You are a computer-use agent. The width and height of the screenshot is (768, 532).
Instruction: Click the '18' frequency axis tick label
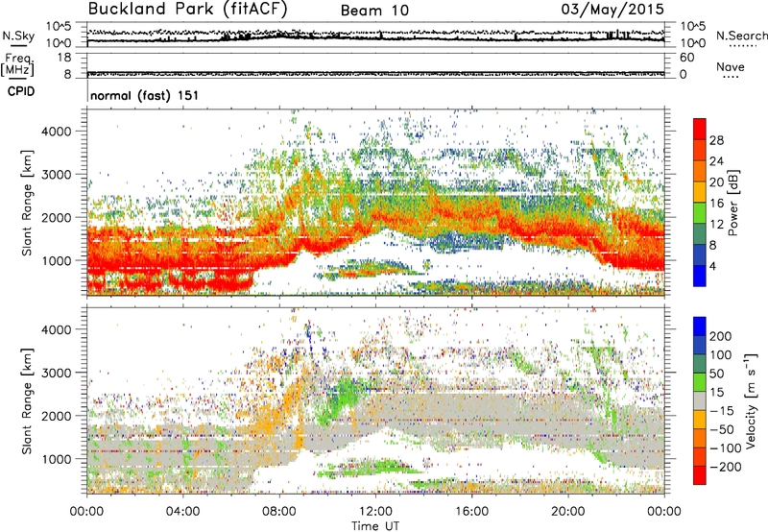pyautogui.click(x=64, y=58)
